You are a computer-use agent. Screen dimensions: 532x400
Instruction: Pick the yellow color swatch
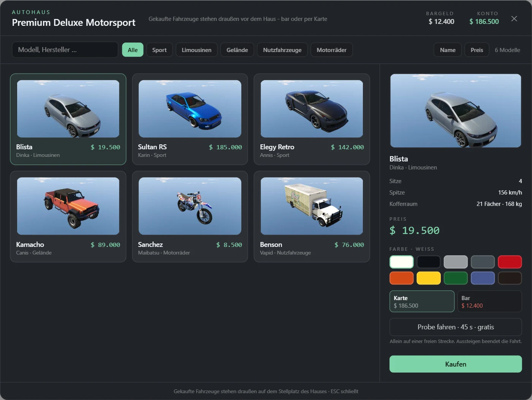[x=429, y=278]
